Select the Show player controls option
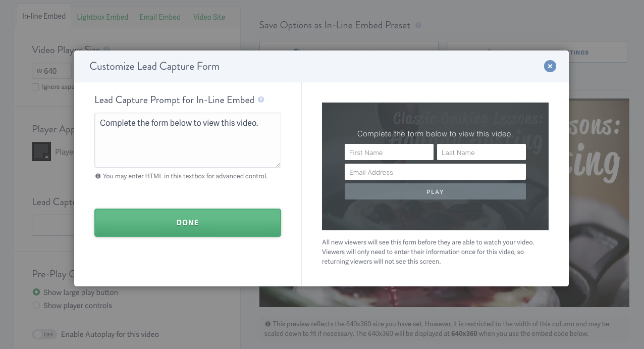Screen dimensions: 644x349 (36, 305)
